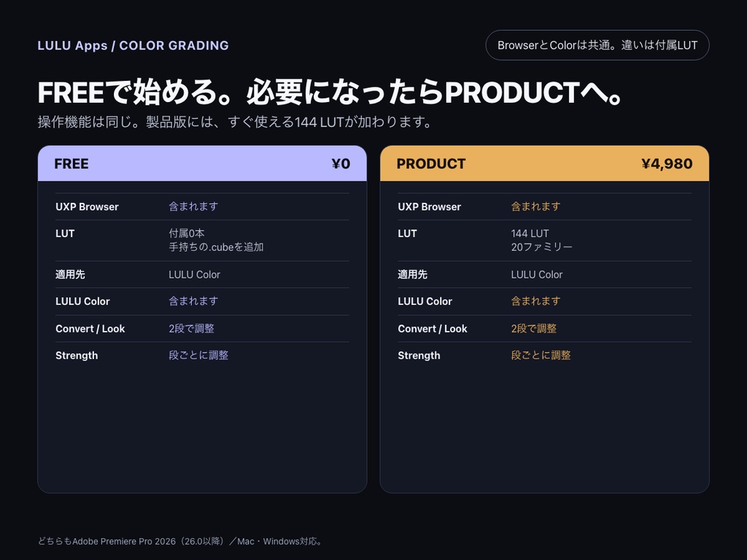Image resolution: width=747 pixels, height=560 pixels.
Task: Click LUT label in FREE card
Action: [65, 233]
